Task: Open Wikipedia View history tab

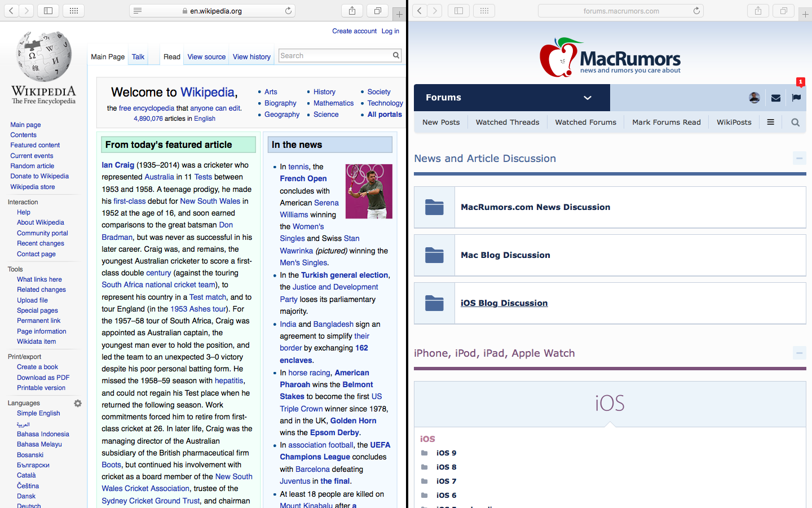Action: [251, 56]
